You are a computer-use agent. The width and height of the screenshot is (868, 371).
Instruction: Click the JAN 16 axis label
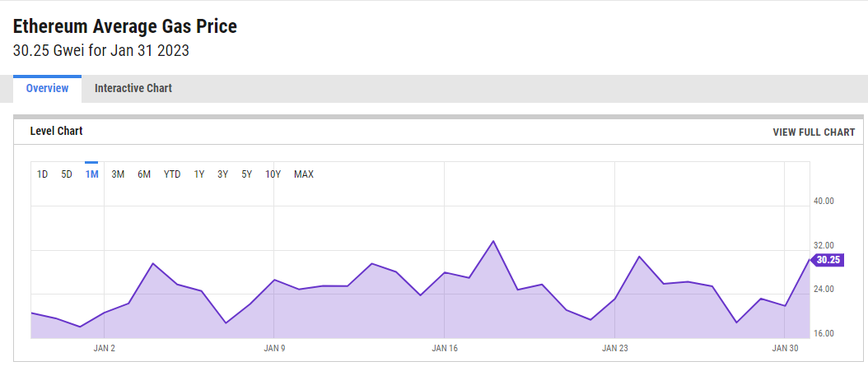pyautogui.click(x=445, y=348)
